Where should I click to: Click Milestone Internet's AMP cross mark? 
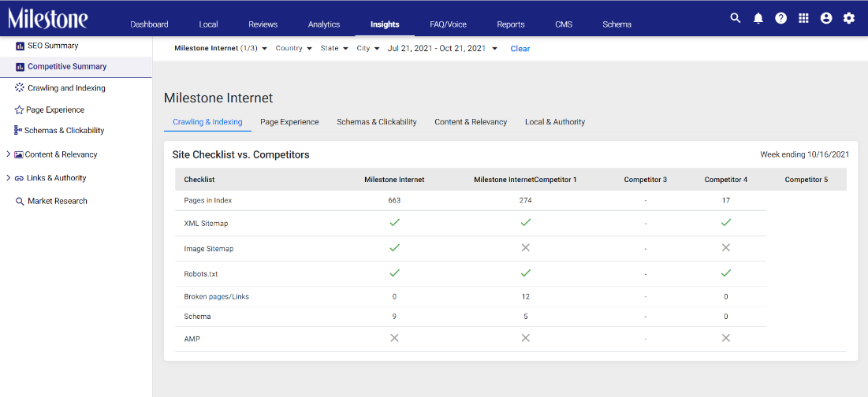click(394, 338)
